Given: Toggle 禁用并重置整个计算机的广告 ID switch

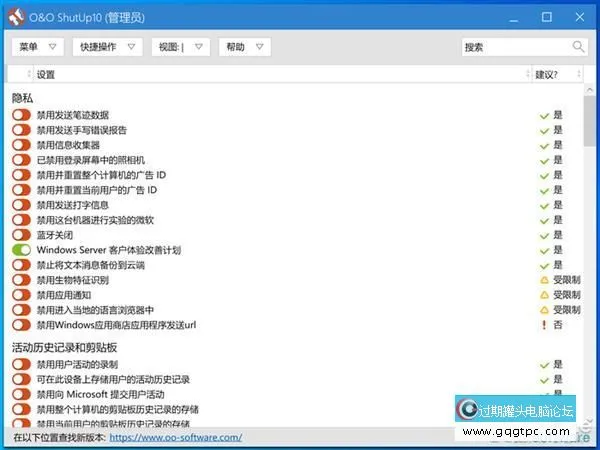Looking at the screenshot, I should pos(21,175).
